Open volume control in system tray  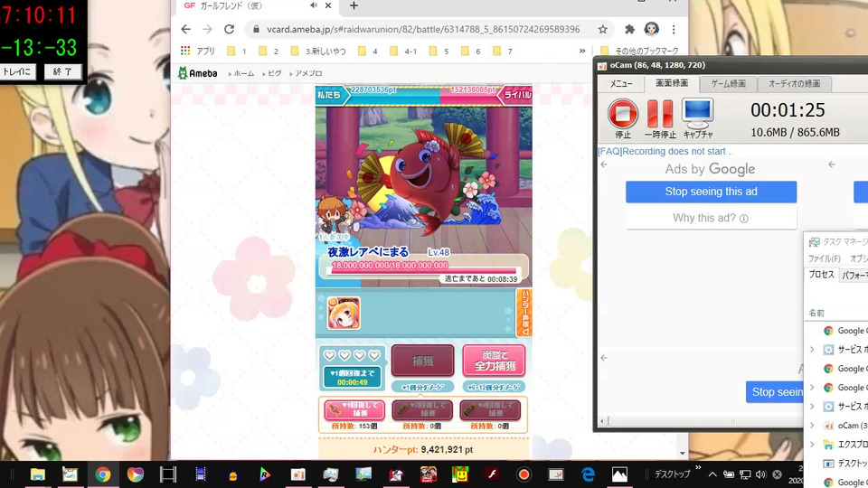point(760,474)
